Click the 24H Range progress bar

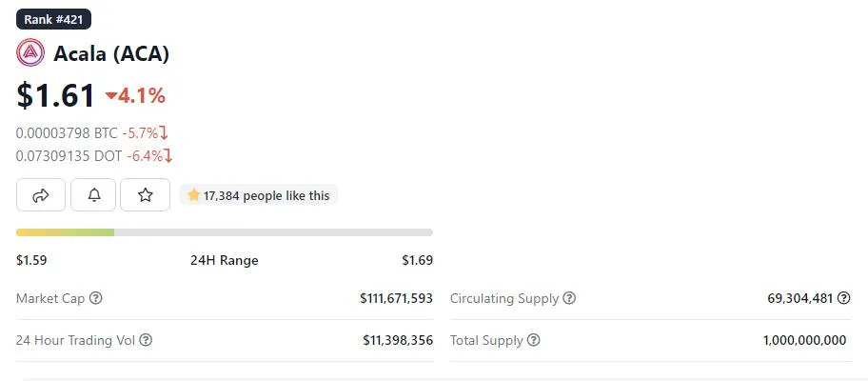(225, 232)
